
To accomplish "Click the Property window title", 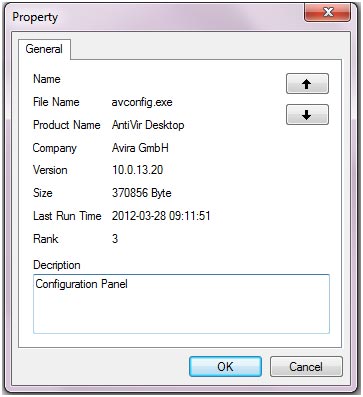I will [x=35, y=17].
